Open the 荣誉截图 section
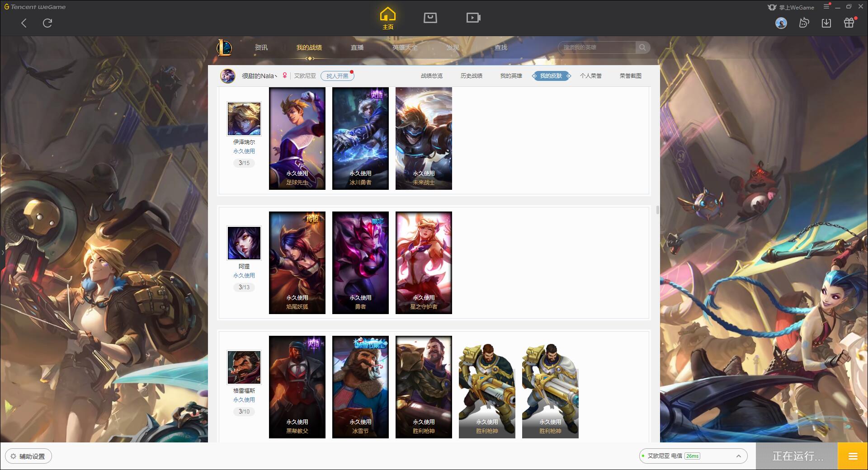This screenshot has width=868, height=470. [x=631, y=76]
